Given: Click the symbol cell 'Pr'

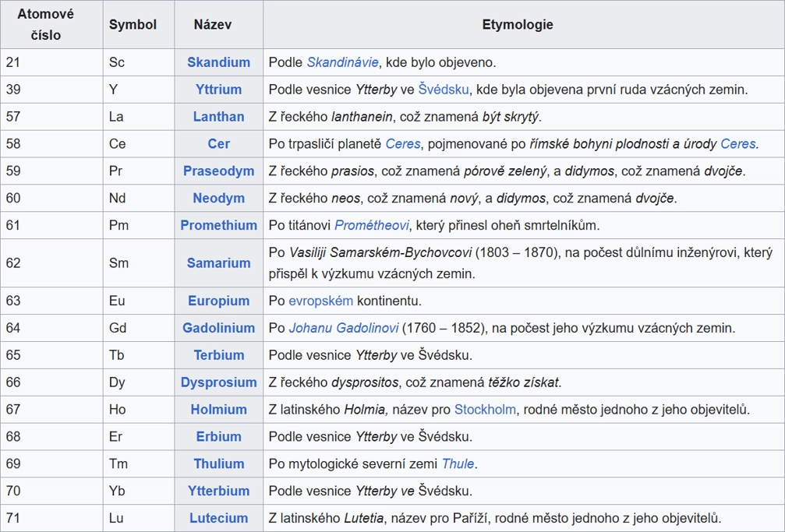Looking at the screenshot, I should [x=139, y=171].
